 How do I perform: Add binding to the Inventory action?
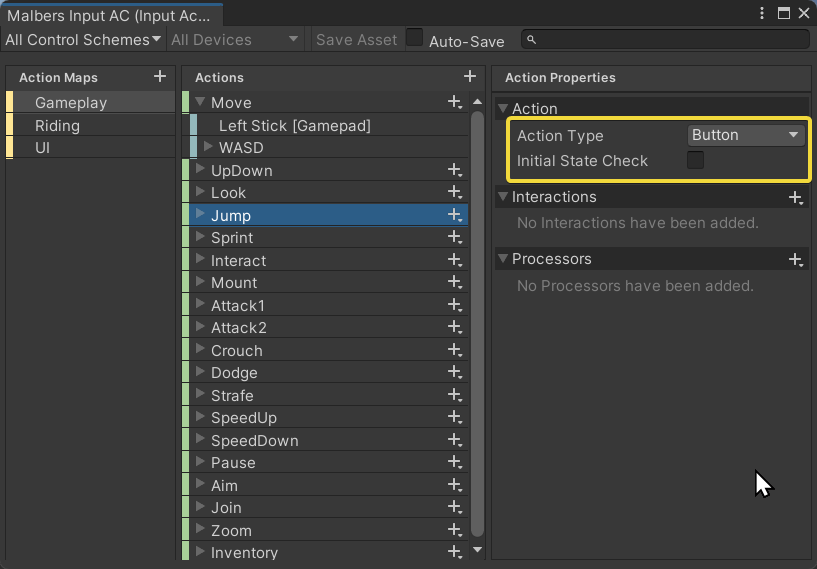(455, 553)
